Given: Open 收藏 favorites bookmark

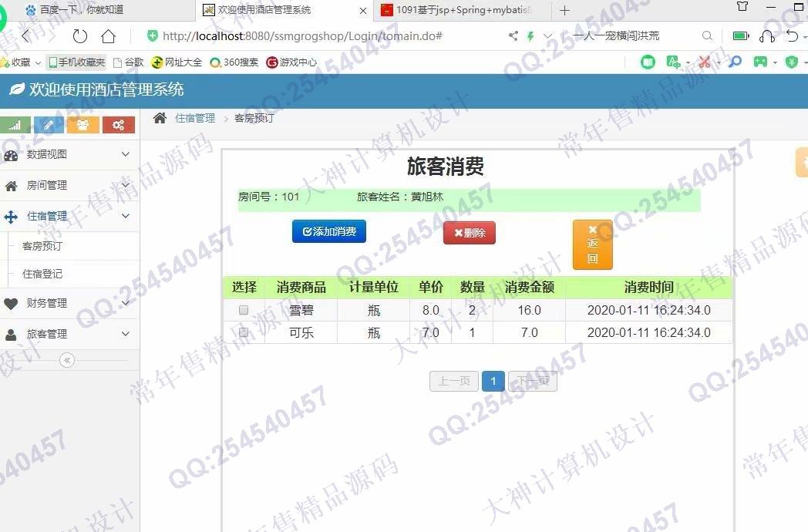Looking at the screenshot, I should tap(21, 62).
